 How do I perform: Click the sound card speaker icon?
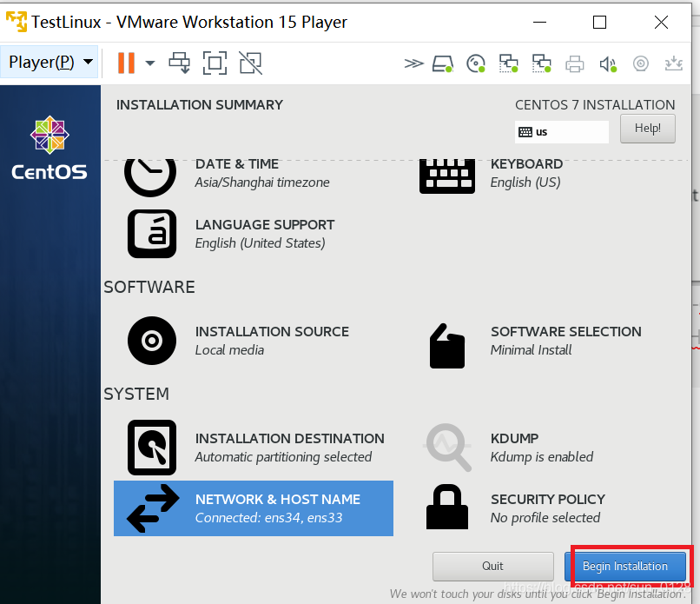608,64
